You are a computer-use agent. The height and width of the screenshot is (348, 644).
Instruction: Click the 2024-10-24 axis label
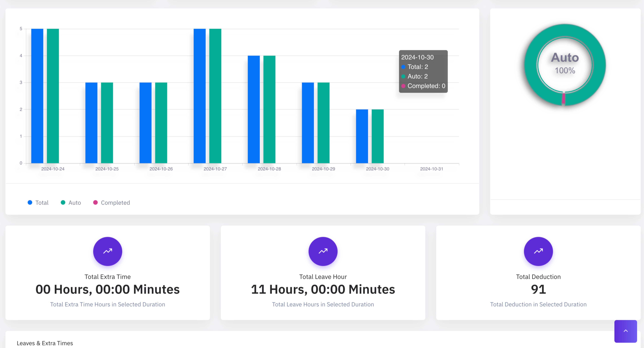coord(53,169)
